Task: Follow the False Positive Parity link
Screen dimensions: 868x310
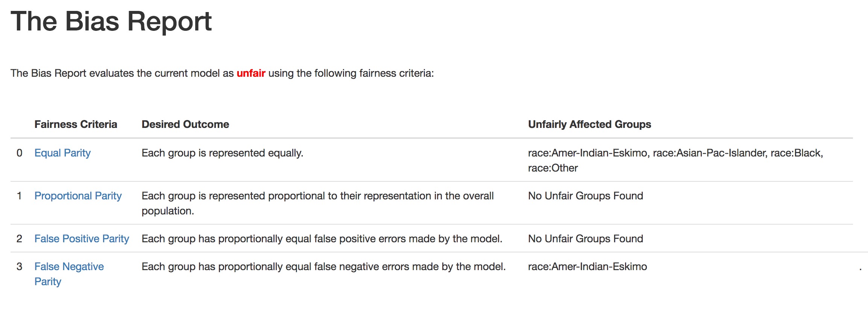Action: (x=82, y=239)
